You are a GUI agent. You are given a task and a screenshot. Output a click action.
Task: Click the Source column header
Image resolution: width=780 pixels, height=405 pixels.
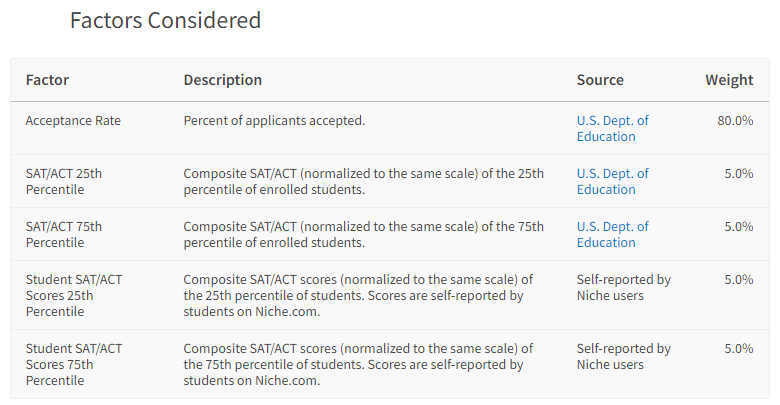(600, 80)
